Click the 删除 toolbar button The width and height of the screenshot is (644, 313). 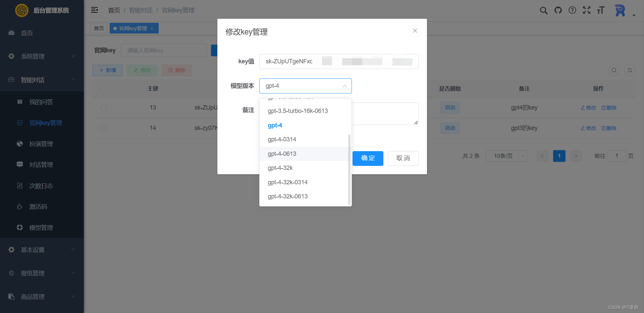coord(177,70)
